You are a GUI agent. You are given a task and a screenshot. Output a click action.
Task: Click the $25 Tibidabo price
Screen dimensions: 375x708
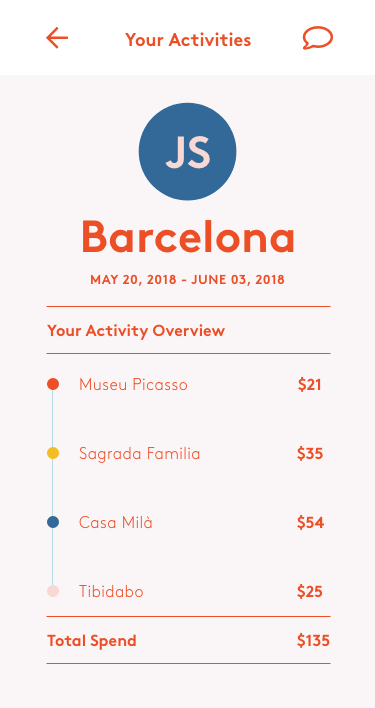pyautogui.click(x=310, y=592)
